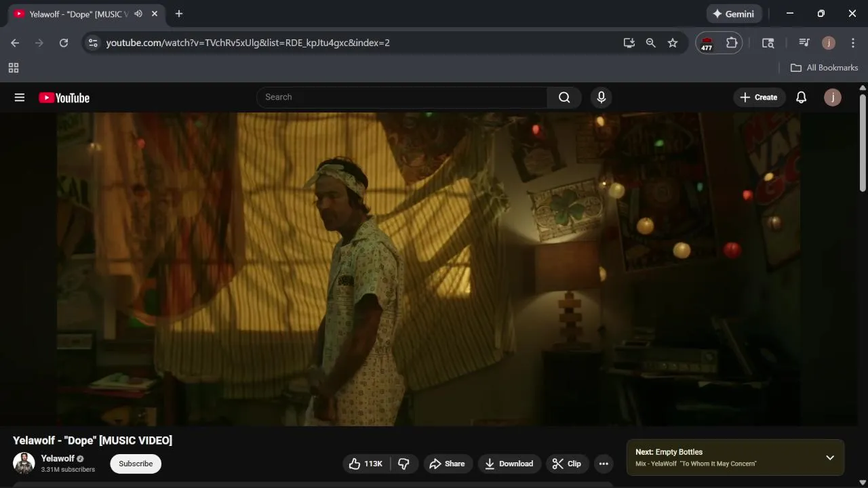The width and height of the screenshot is (868, 488).
Task: Expand the Next: Empty Bottles playlist panel
Action: 830,457
